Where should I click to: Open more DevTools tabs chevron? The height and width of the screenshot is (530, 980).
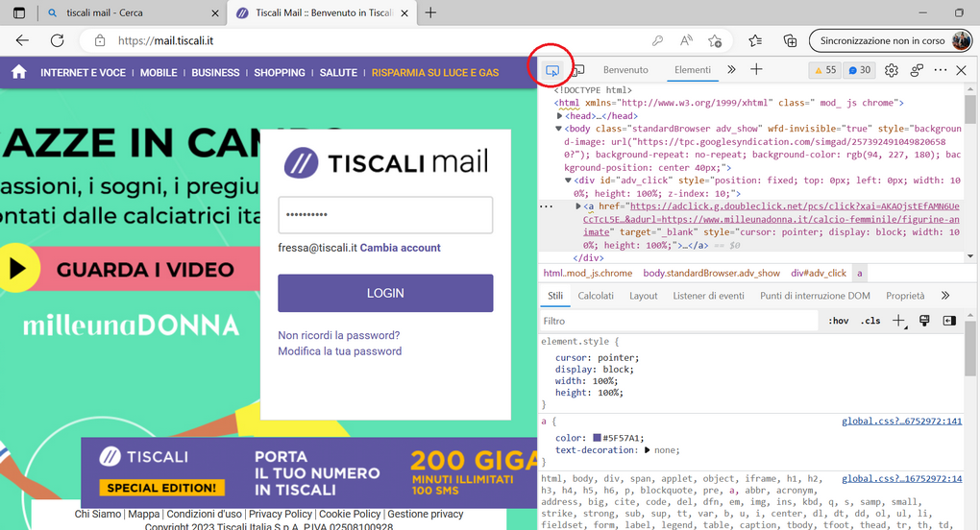731,70
